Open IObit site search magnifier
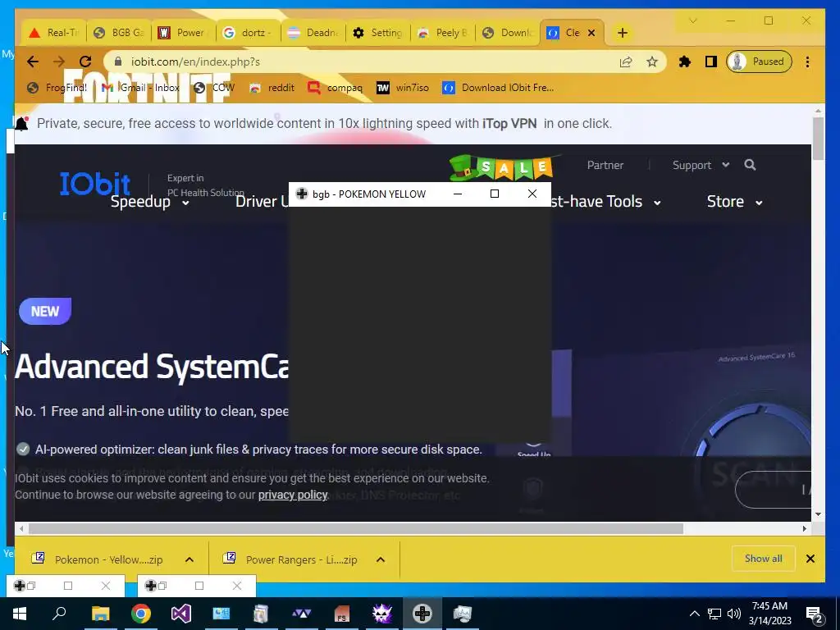Image resolution: width=840 pixels, height=630 pixels. (750, 165)
